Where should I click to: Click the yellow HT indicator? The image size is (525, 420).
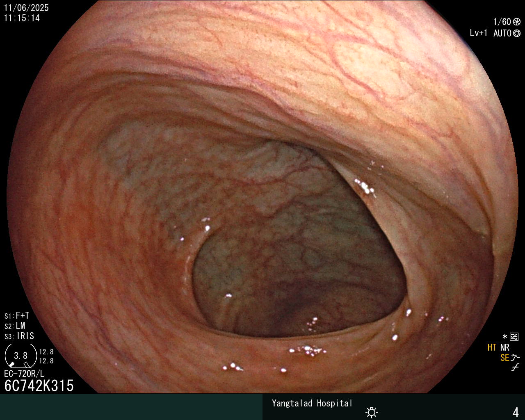[x=492, y=348]
